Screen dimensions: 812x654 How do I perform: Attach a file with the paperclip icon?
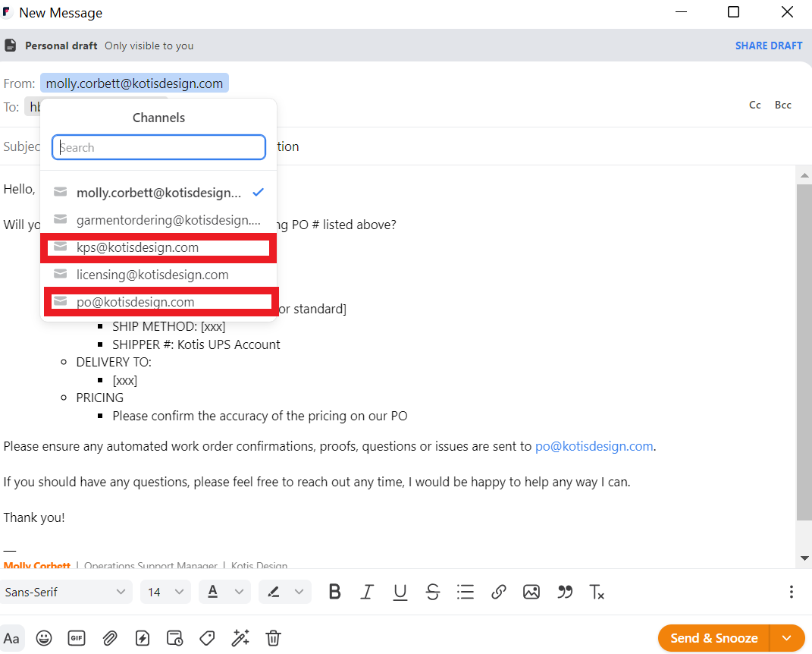[x=109, y=638]
